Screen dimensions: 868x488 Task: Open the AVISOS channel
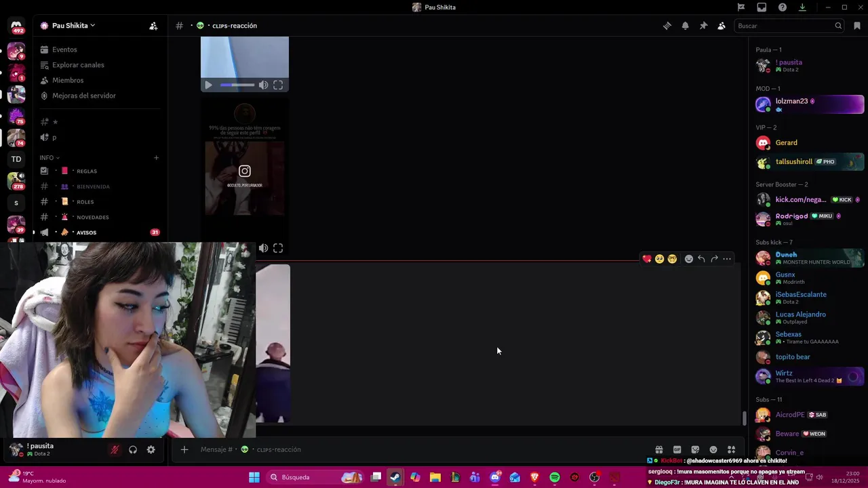(x=100, y=232)
